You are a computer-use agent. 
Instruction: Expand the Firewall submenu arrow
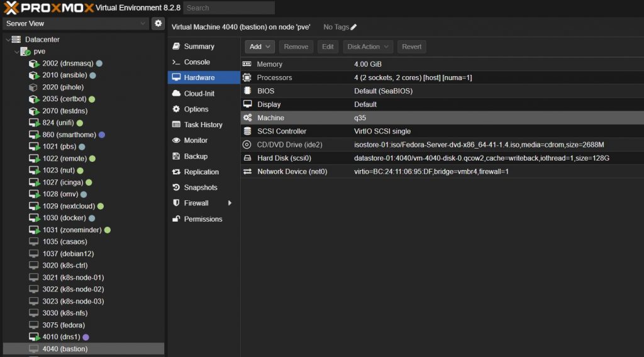pyautogui.click(x=230, y=203)
